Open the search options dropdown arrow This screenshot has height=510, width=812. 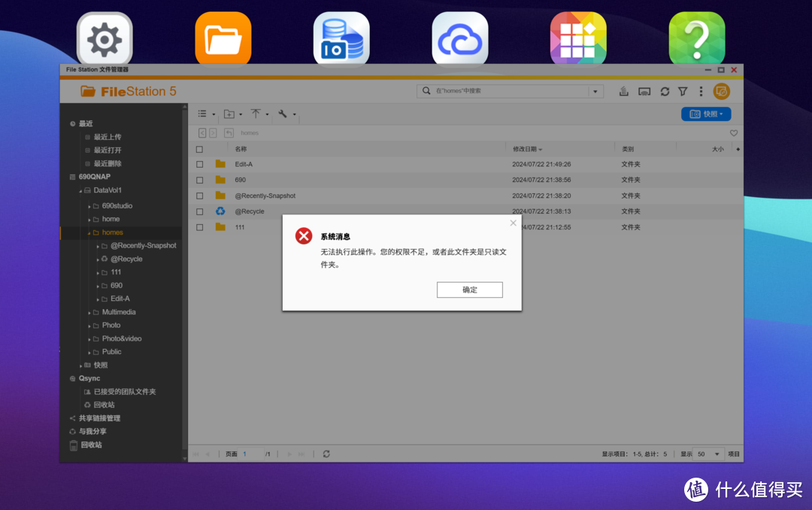(596, 91)
